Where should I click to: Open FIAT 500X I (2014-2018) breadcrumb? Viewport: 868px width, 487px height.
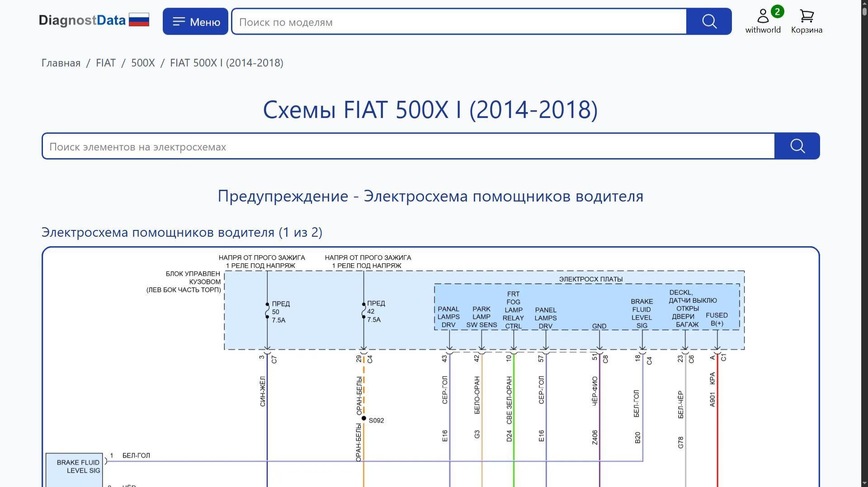226,63
